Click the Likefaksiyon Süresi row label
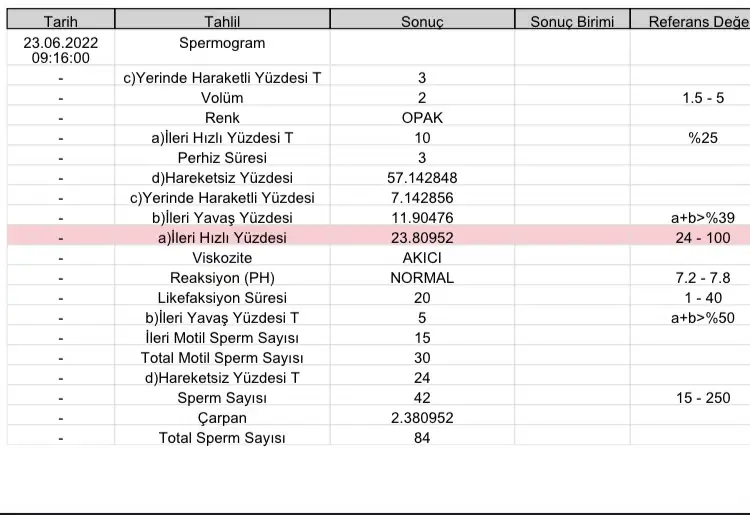The image size is (750, 515). (222, 298)
